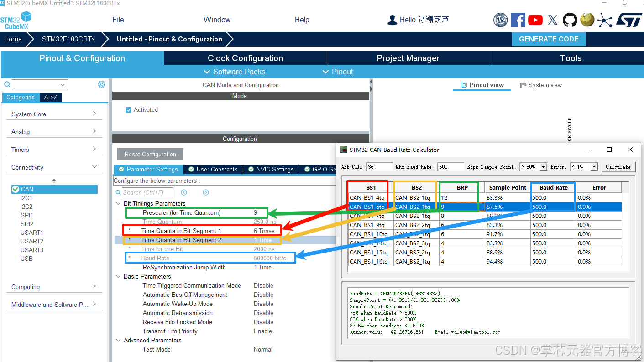Click the sort arrow above peripheral list
The height and width of the screenshot is (362, 644).
coord(54,181)
